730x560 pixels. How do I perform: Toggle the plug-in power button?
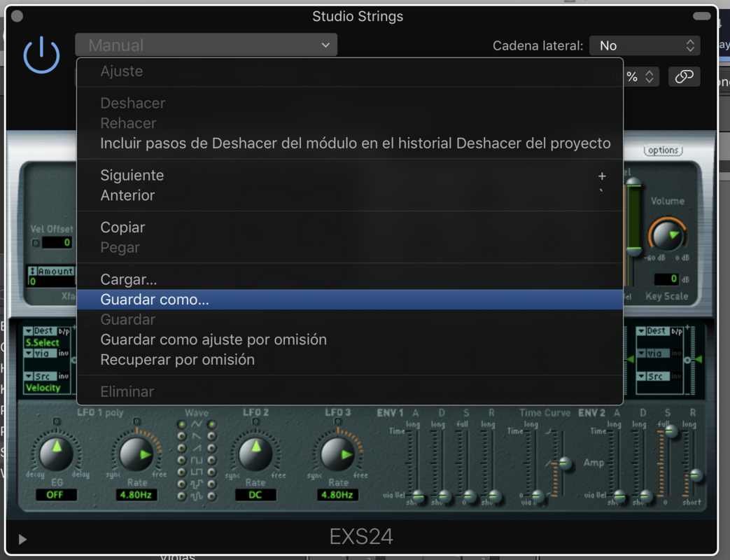[41, 55]
